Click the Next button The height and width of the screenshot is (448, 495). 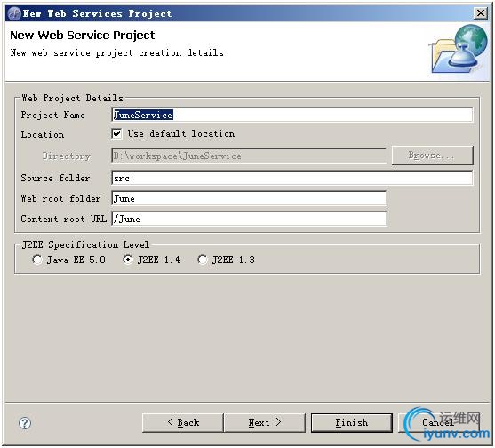pyautogui.click(x=265, y=422)
